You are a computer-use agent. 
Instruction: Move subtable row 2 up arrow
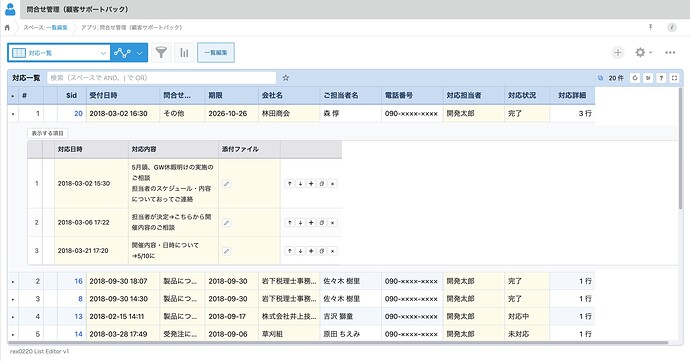pos(289,223)
